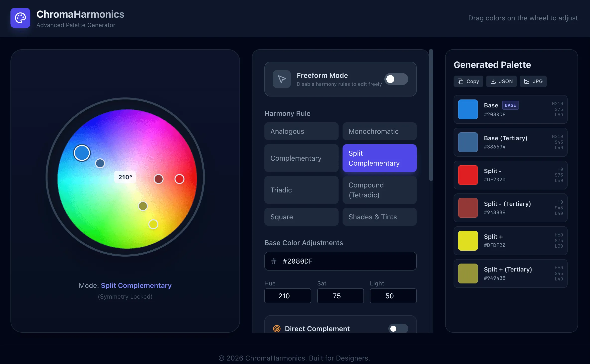Click the controls panel scrollbar
590x364 pixels.
click(431, 115)
